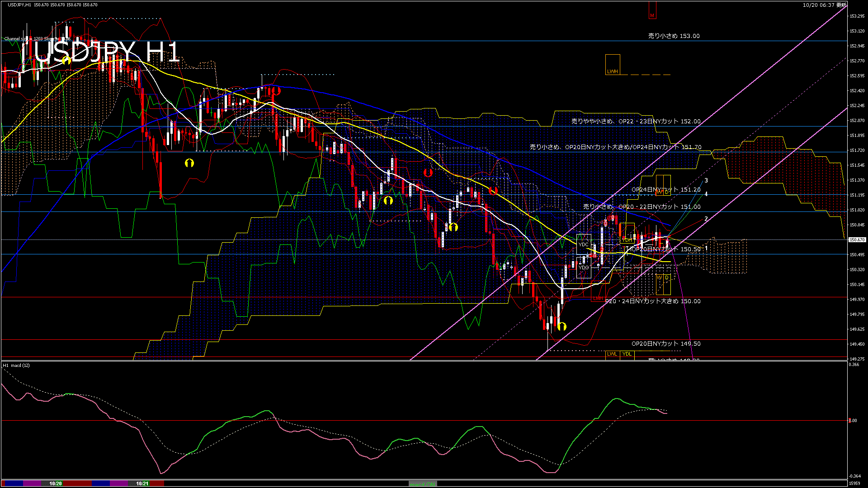The width and height of the screenshot is (868, 488).
Task: Click the YDO marker box
Action: point(584,267)
